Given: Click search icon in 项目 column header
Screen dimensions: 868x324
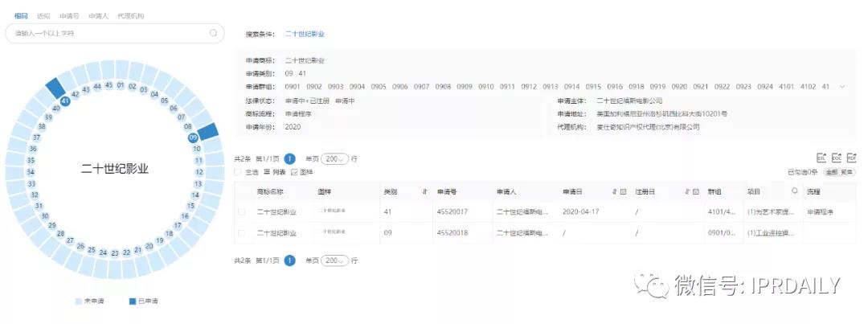Looking at the screenshot, I should 795,191.
